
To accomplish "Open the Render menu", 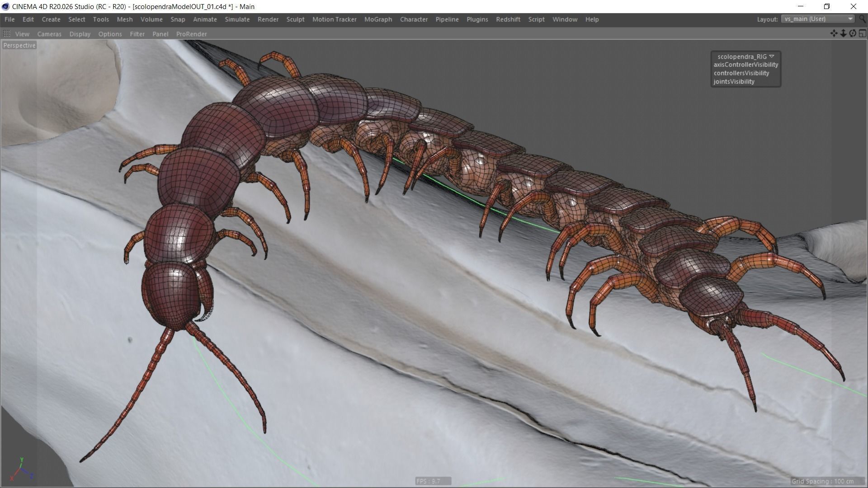I will click(x=268, y=19).
